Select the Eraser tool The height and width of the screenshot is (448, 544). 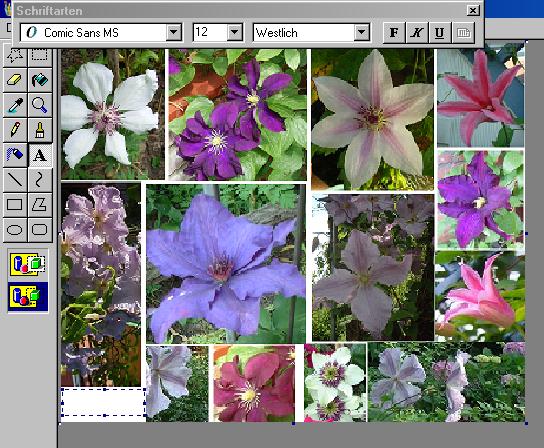point(15,80)
